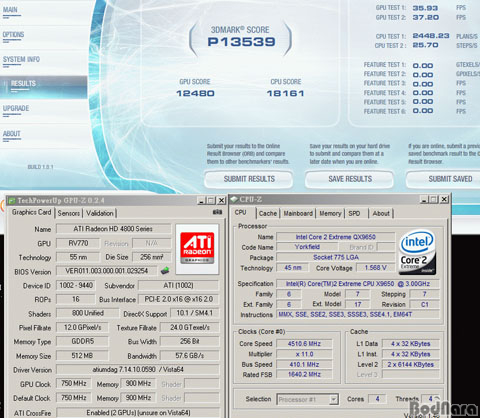480x418 pixels.
Task: Click the GPU Name field ATI Radeon HD 4800 Series
Action: [113, 229]
